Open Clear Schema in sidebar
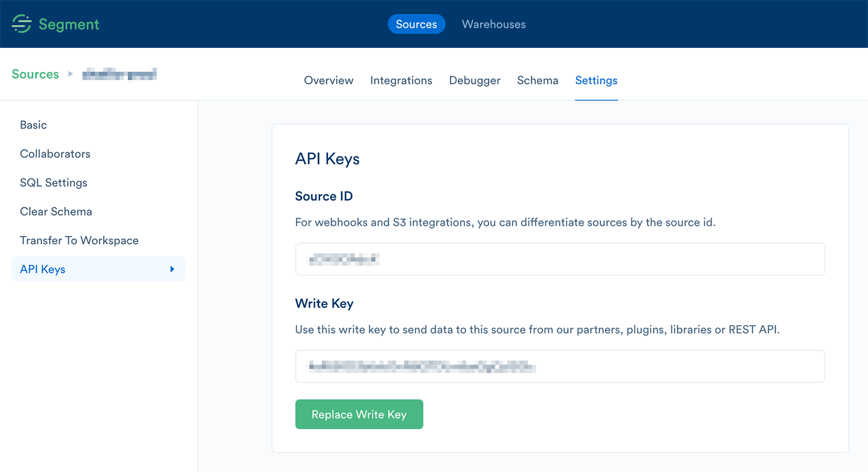The width and height of the screenshot is (868, 472). pos(56,212)
